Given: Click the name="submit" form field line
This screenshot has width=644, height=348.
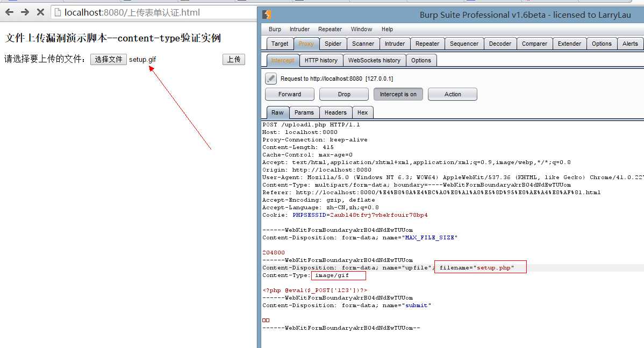Looking at the screenshot, I should [347, 306].
